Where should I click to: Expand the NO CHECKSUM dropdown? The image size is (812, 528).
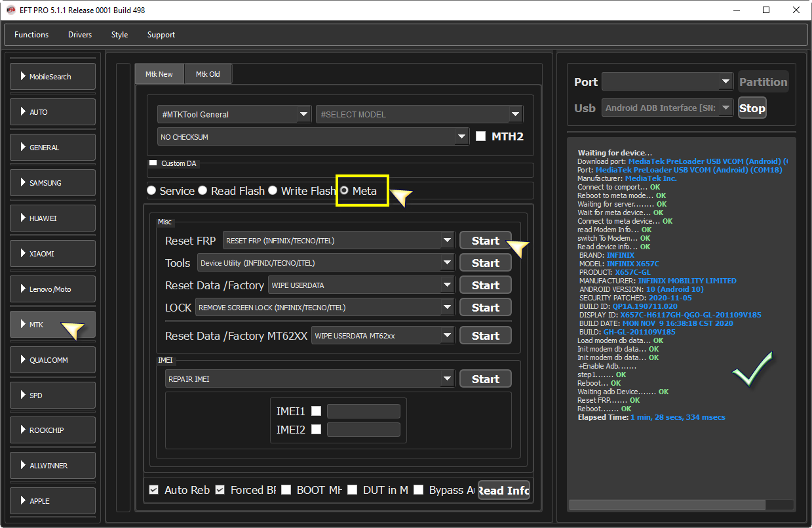(313, 136)
